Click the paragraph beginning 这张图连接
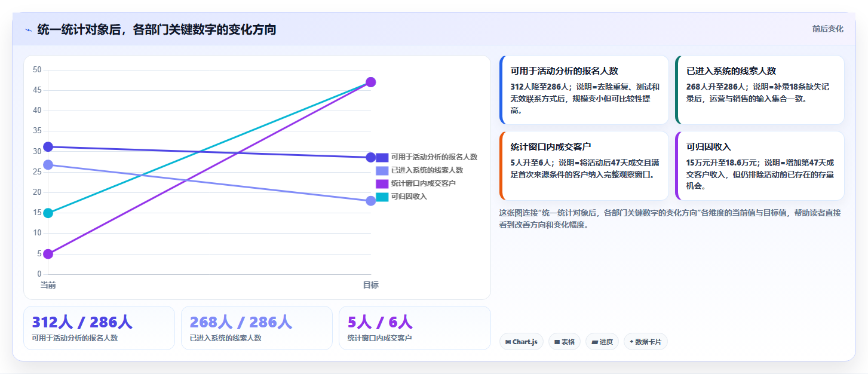Viewport: 868px width, 374px height. click(670, 219)
